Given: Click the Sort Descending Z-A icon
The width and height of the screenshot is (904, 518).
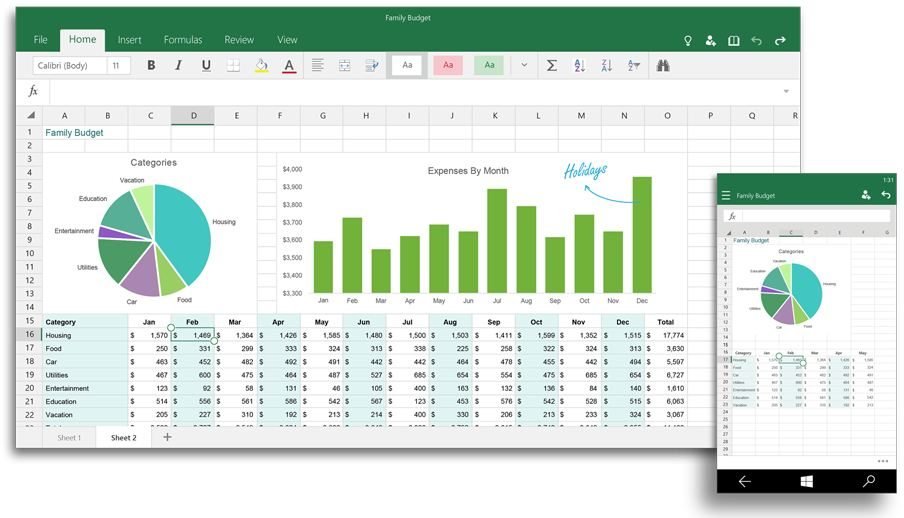Looking at the screenshot, I should (607, 65).
